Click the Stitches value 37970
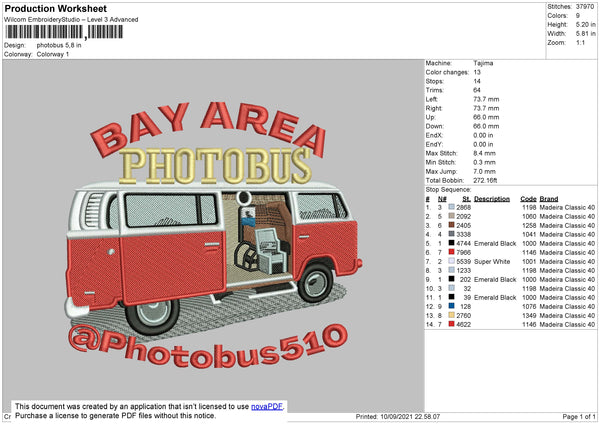This screenshot has width=600, height=424. pos(585,7)
